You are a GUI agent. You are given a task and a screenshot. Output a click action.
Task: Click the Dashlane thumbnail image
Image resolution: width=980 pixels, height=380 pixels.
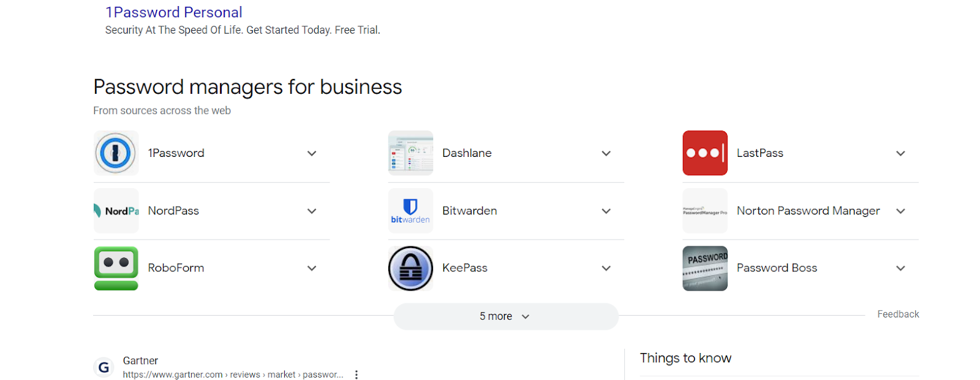(410, 153)
